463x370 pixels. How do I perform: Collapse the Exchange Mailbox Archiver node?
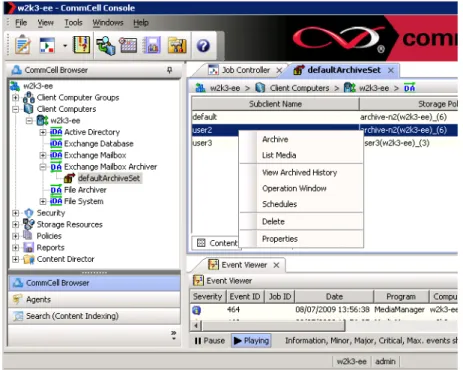(x=43, y=167)
